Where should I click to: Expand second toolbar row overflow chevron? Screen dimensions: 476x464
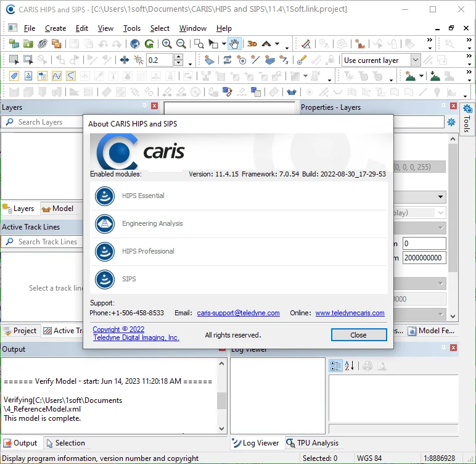click(469, 56)
